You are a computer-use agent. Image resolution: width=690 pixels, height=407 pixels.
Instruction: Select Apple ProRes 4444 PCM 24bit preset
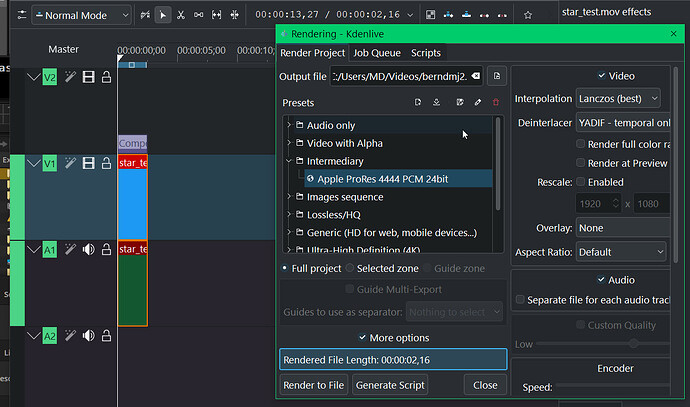tap(399, 179)
